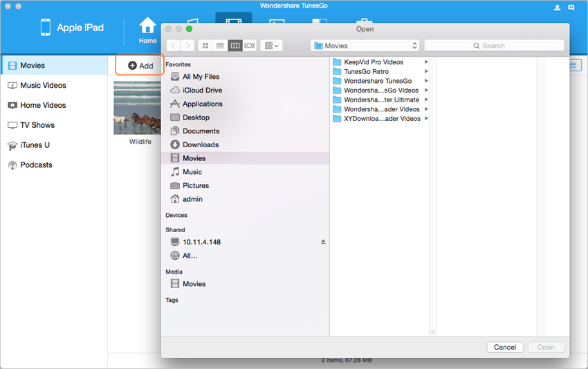Image resolution: width=588 pixels, height=369 pixels.
Task: Select iCloud Drive in Favorites
Action: (202, 91)
